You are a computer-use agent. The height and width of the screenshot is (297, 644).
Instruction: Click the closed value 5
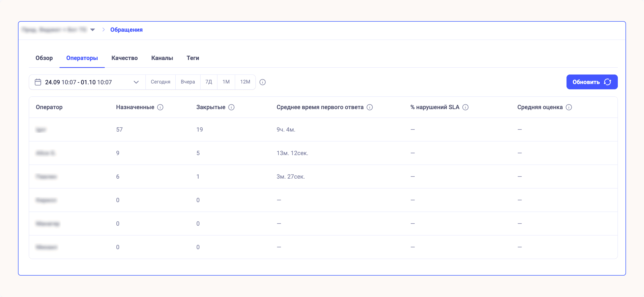198,153
